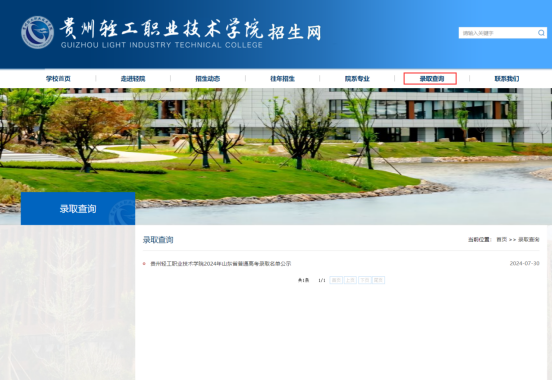Click the 首页 first-page pagination button

pyautogui.click(x=336, y=280)
